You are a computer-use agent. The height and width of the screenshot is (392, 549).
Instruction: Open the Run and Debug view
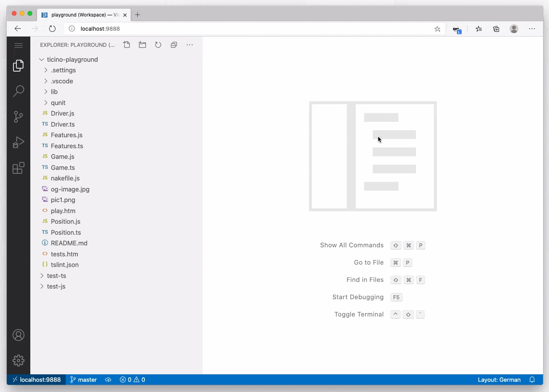(x=18, y=142)
